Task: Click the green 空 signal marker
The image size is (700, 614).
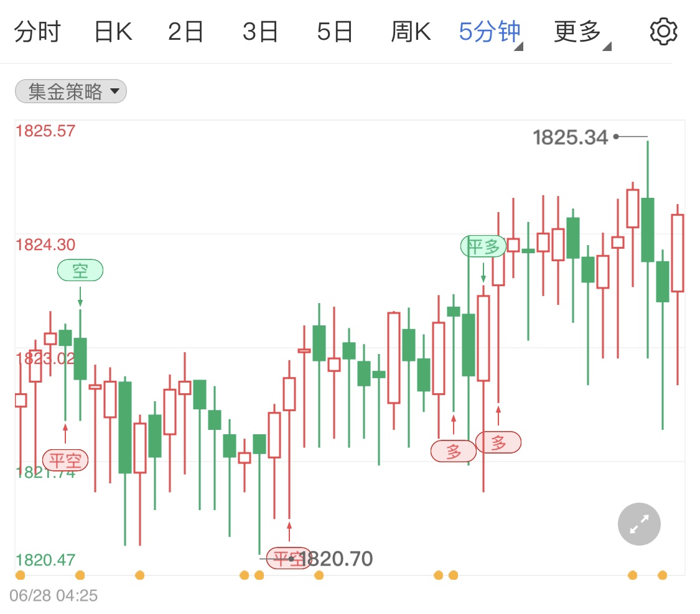Action: point(80,270)
